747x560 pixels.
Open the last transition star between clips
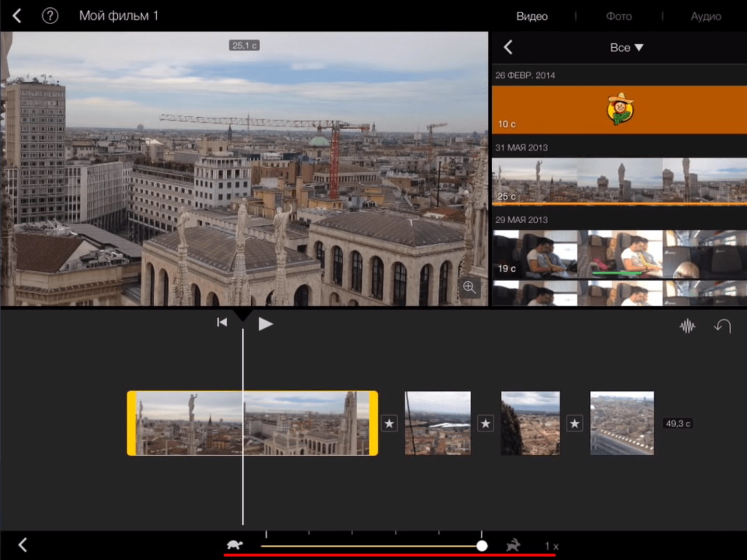coord(575,424)
